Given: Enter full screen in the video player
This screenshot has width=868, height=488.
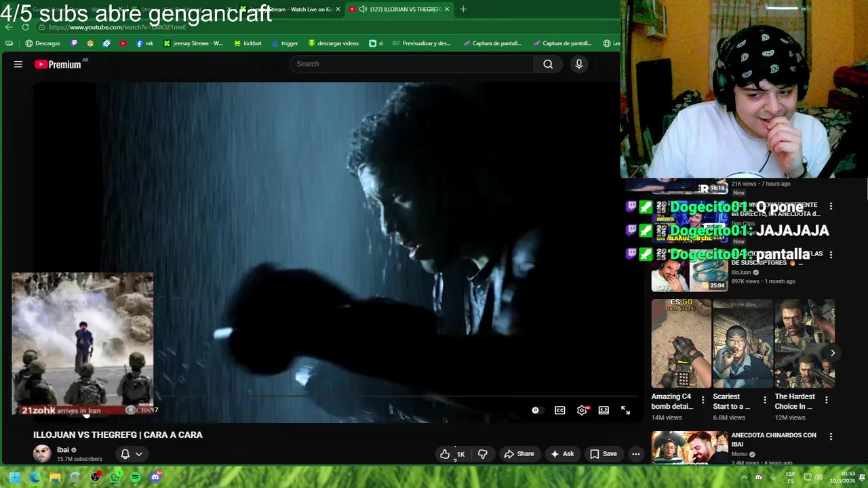Looking at the screenshot, I should [625, 410].
